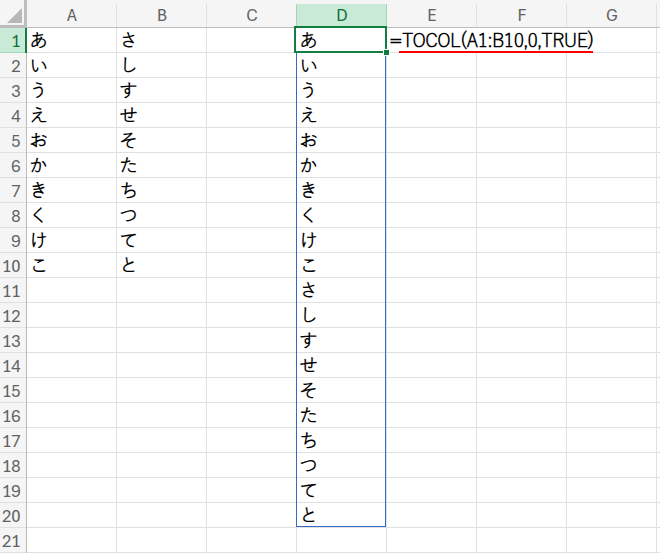Viewport: 660px width, 553px height.
Task: Click cell D20 containing と
Action: tap(341, 515)
